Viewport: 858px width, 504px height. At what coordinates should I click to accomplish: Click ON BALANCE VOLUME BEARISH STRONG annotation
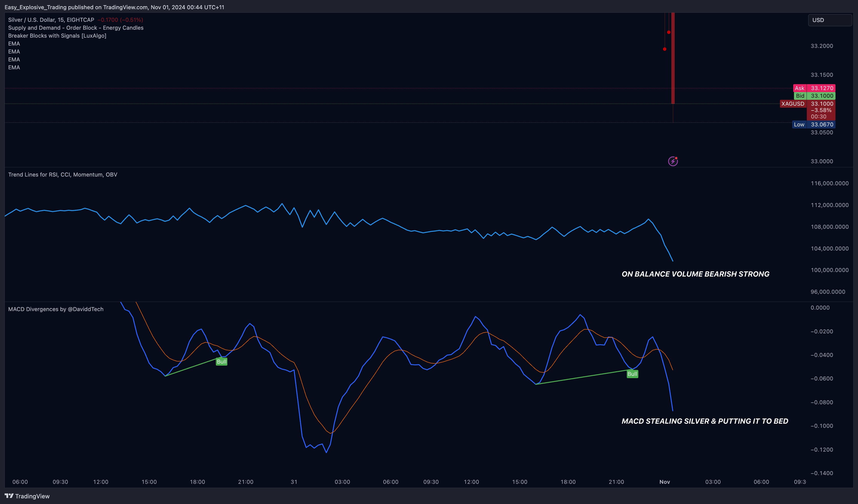point(695,274)
